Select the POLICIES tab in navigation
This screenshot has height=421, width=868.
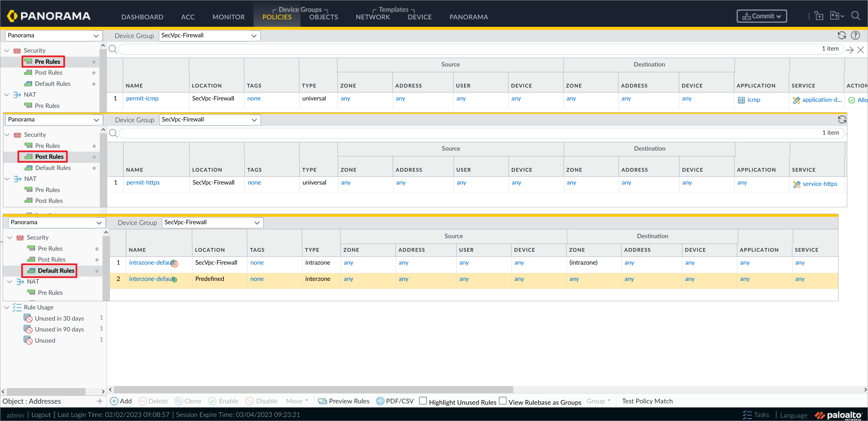[277, 16]
